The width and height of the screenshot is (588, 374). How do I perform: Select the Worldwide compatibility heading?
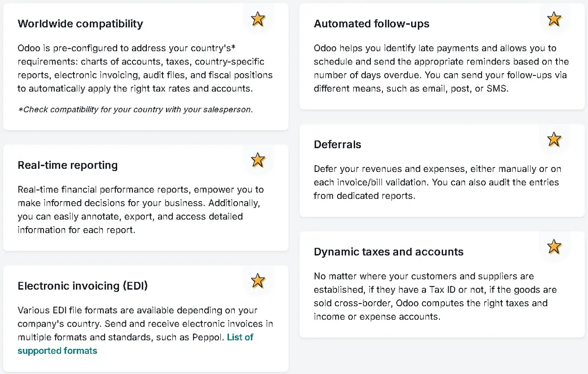(80, 24)
